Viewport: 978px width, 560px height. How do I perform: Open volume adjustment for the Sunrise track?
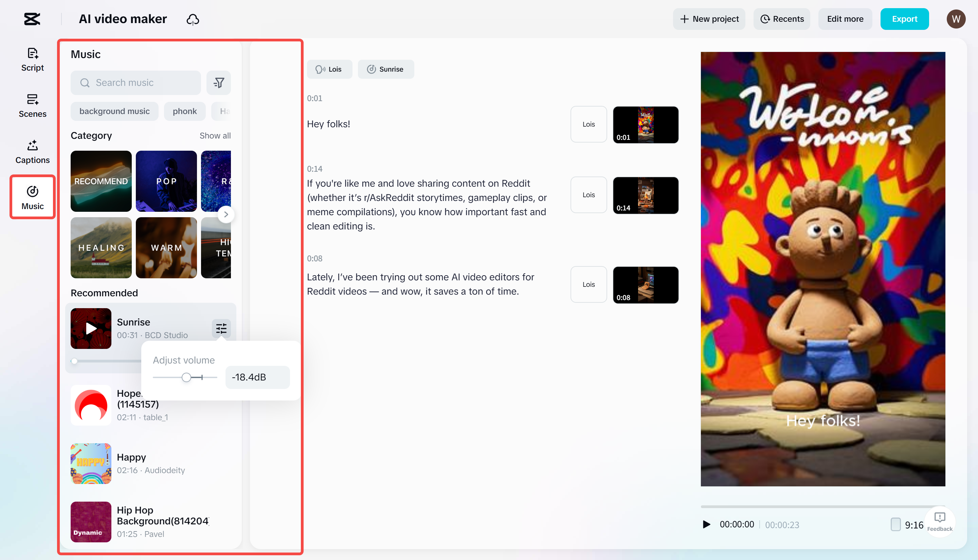coord(221,329)
